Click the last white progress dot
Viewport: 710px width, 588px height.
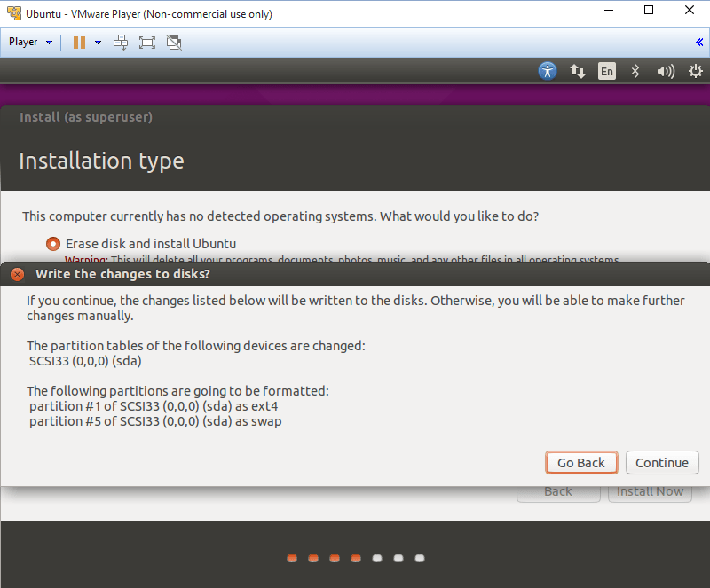[x=420, y=558]
